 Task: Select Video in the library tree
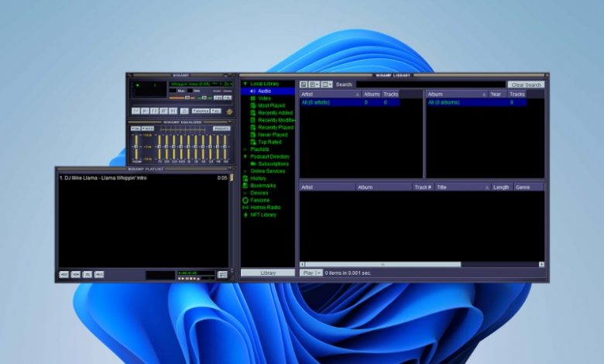[x=264, y=98]
